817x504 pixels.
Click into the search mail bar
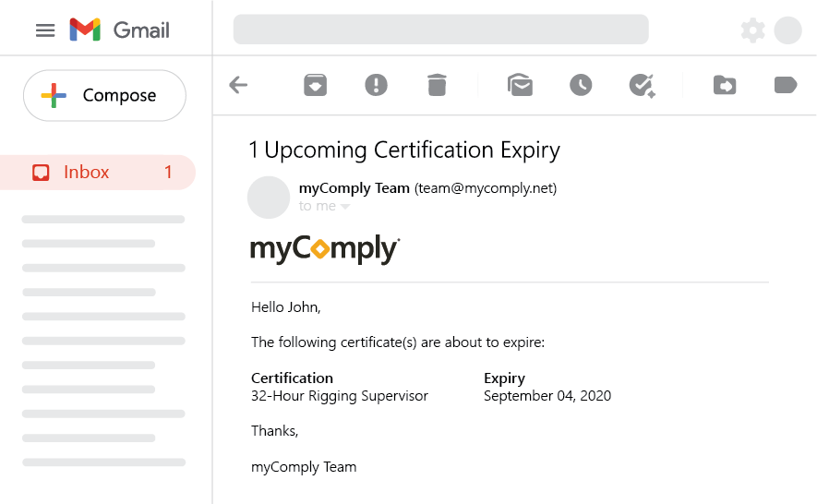click(440, 30)
